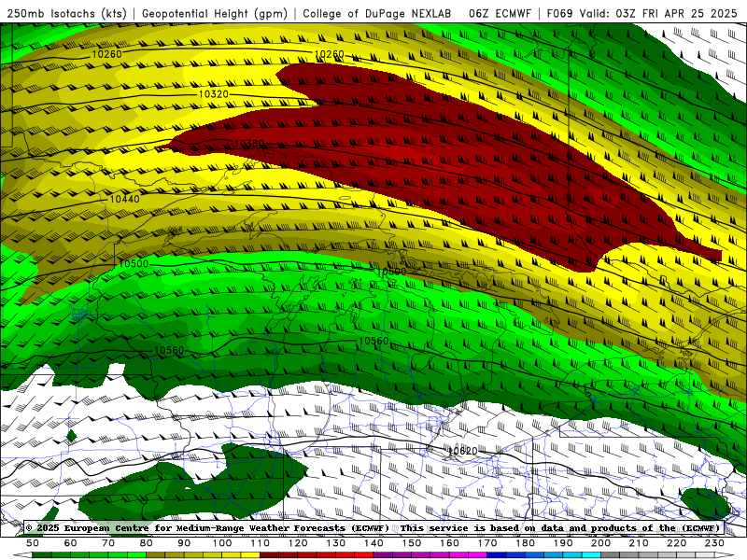Click the 100 value on the color scale
The width and height of the screenshot is (747, 560).
point(222,543)
